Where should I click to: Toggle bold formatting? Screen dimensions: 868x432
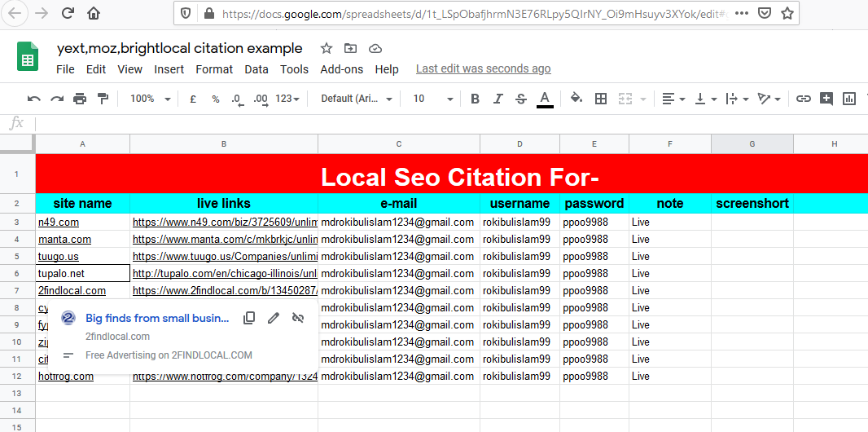[476, 99]
